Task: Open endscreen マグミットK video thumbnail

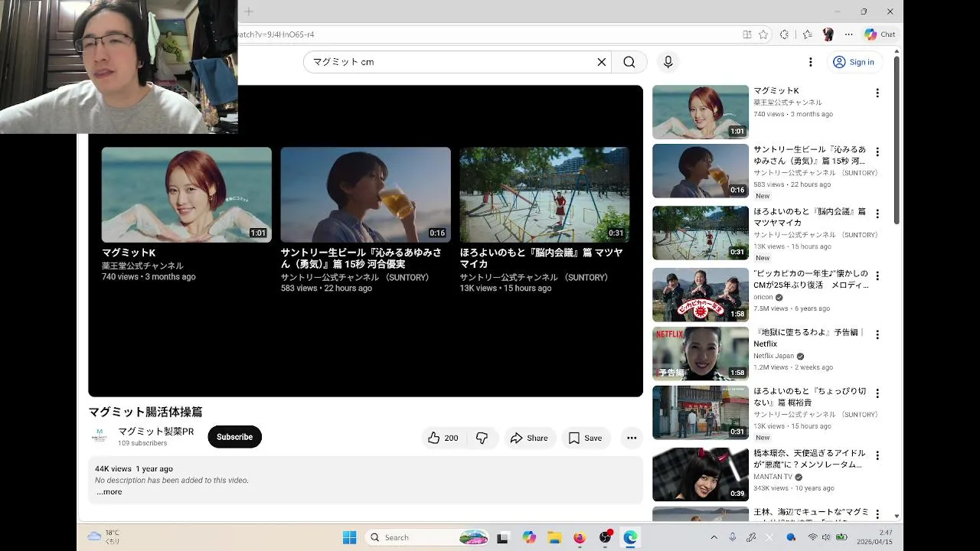Action: (187, 194)
